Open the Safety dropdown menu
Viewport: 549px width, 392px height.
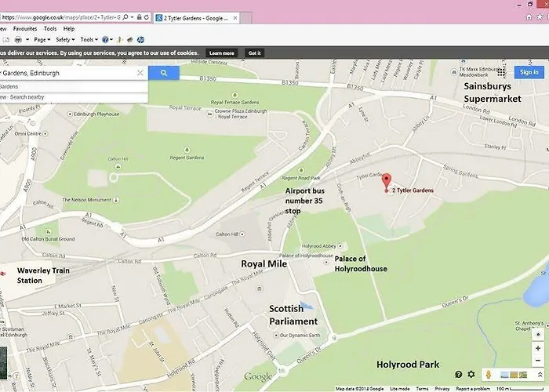pos(64,39)
